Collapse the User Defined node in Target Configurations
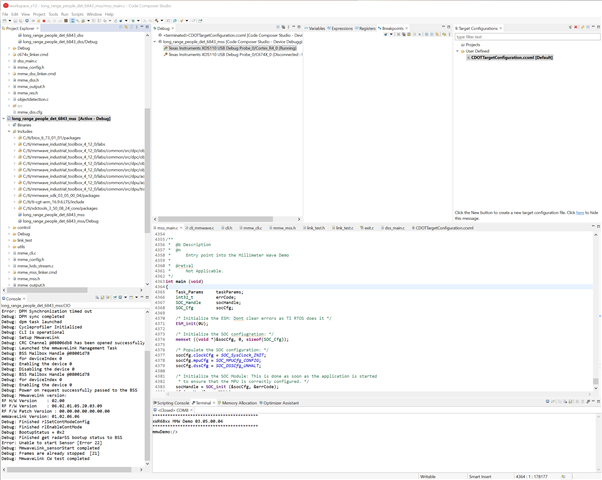The image size is (602, 480). point(458,51)
